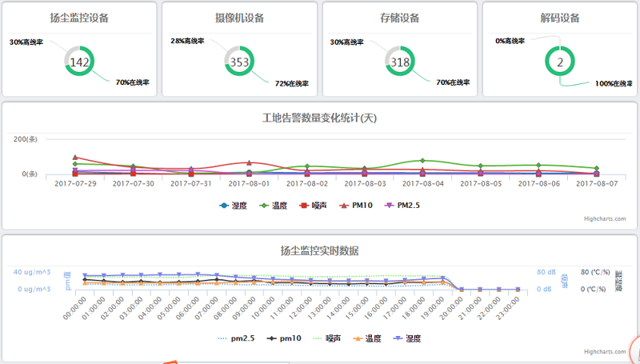640x364 pixels.
Task: Toggle 温度 series in 工地告警 chart legend
Action: [276, 205]
